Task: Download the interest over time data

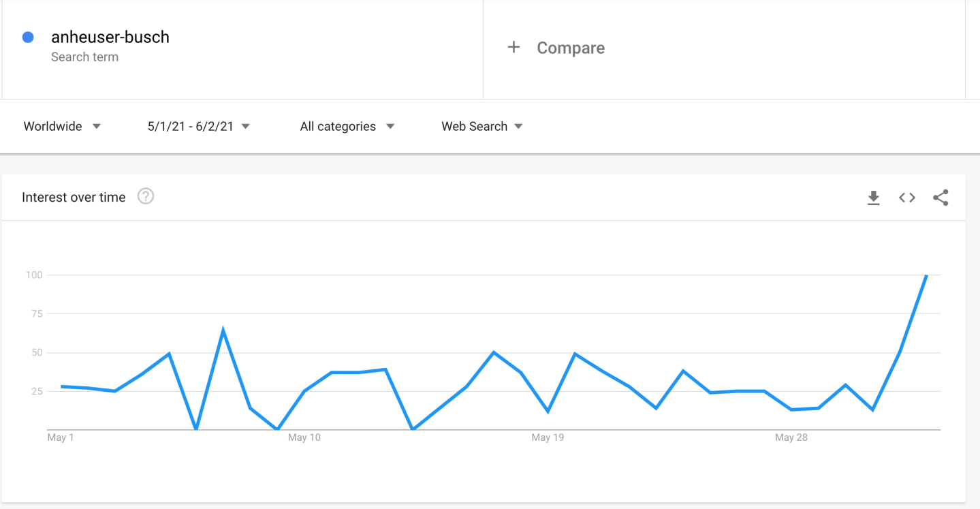Action: [873, 198]
